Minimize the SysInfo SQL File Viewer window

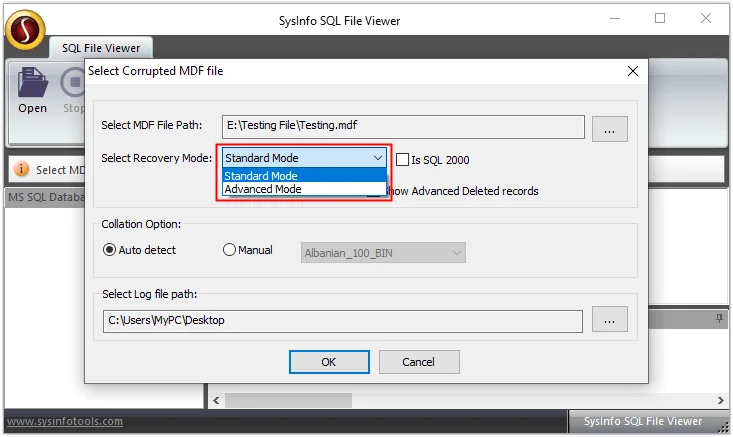[x=615, y=19]
